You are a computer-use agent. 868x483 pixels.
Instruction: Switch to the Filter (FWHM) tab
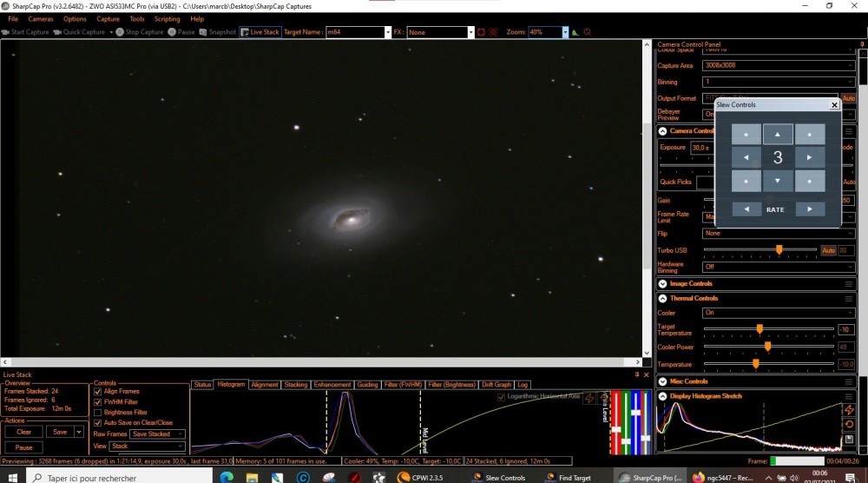tap(403, 385)
